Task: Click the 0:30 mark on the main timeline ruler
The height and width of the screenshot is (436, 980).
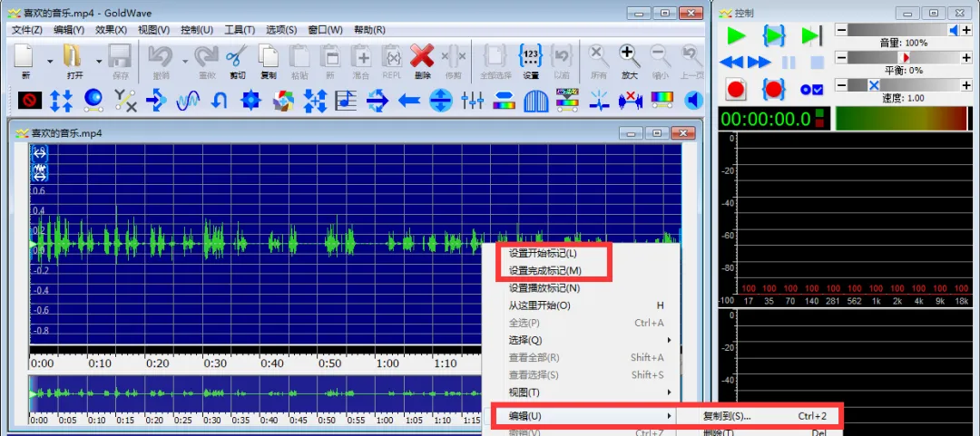Action: [216, 363]
